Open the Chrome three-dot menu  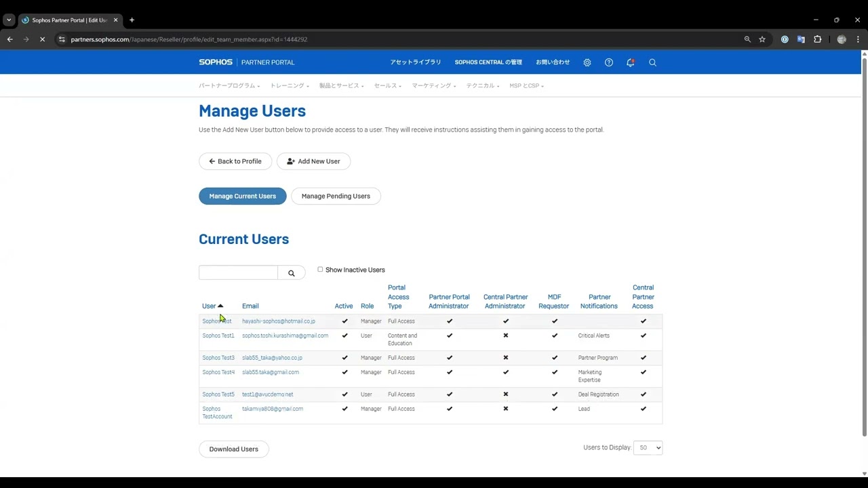pyautogui.click(x=858, y=39)
